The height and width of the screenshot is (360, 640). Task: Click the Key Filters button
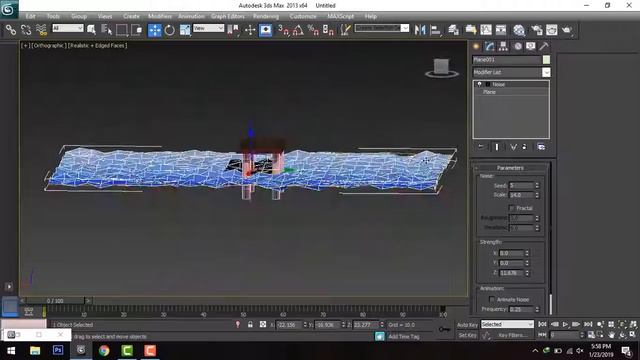pyautogui.click(x=513, y=335)
